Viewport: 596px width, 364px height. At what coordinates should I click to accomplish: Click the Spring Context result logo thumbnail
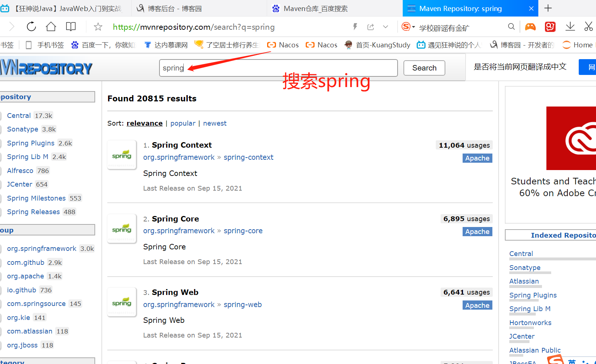point(122,155)
